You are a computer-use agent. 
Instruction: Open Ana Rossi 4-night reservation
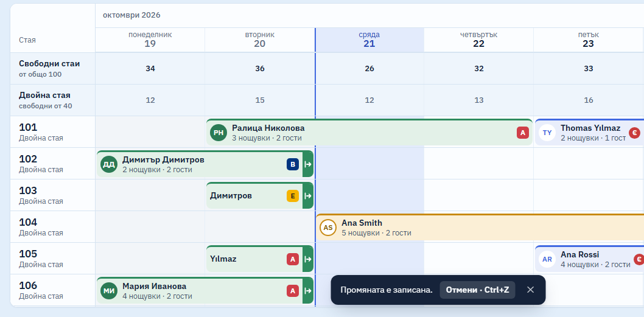click(x=589, y=259)
